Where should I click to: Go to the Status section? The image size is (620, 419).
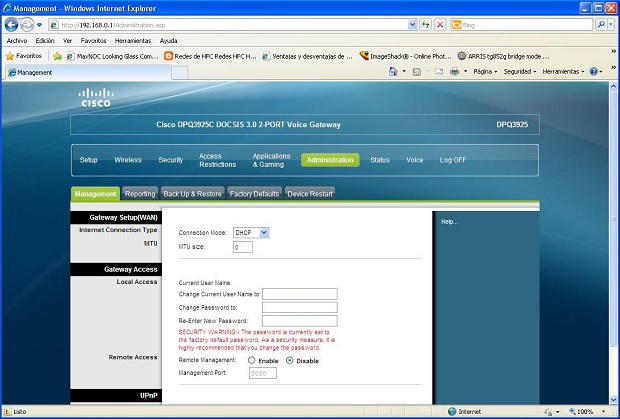(x=380, y=160)
